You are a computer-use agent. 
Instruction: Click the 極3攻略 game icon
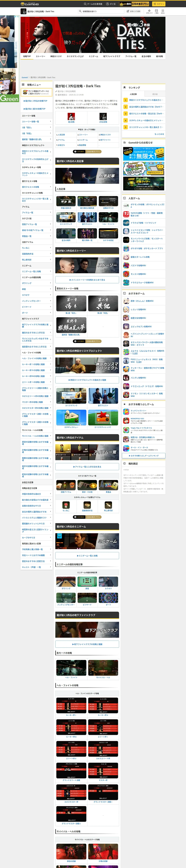71,117
